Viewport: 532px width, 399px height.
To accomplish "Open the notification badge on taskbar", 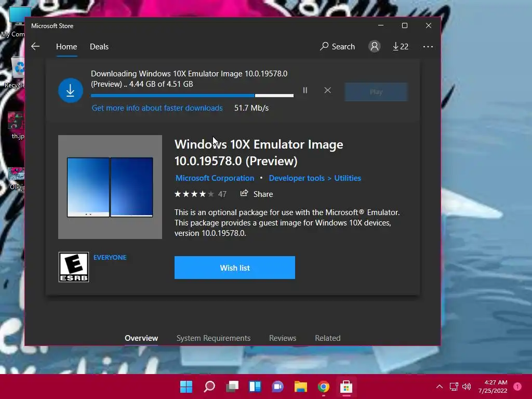I will tap(517, 387).
